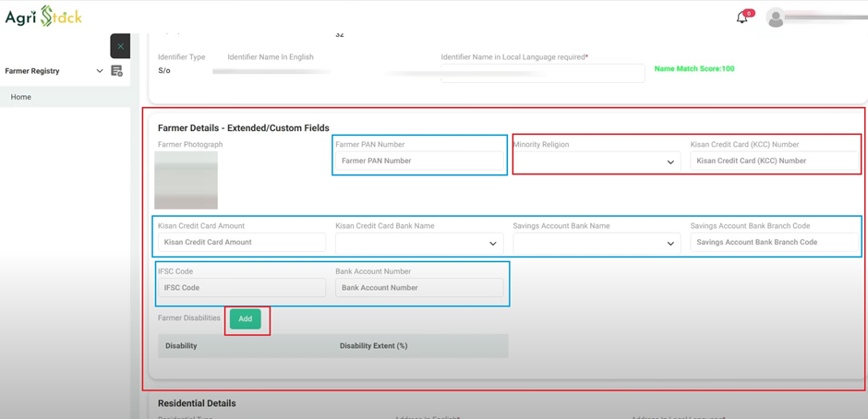The height and width of the screenshot is (419, 868).
Task: Click the farmer photograph thumbnail
Action: pos(187,180)
